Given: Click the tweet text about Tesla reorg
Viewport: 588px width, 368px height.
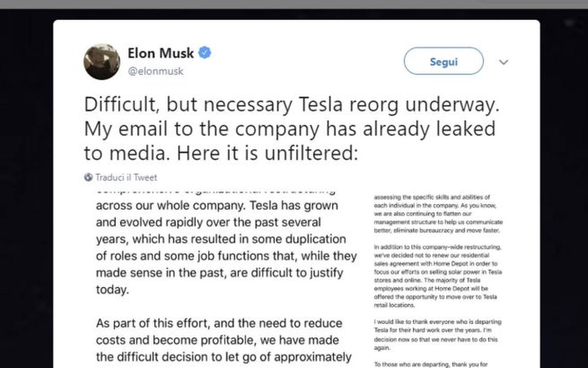Looking at the screenshot, I should [289, 129].
